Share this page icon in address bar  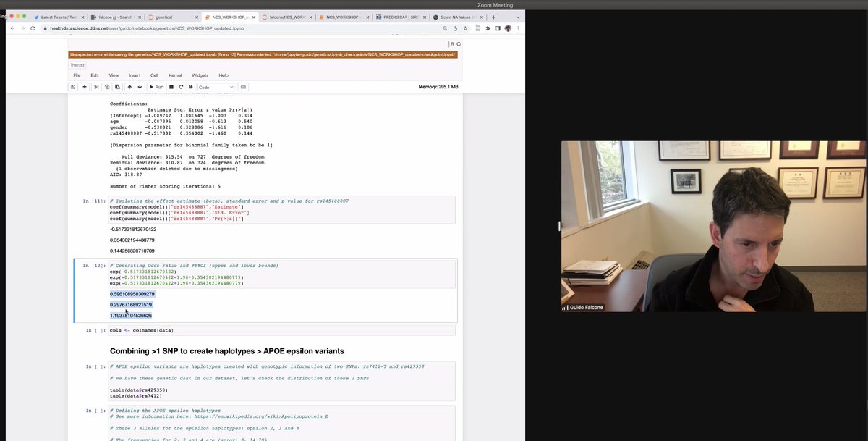coord(455,28)
